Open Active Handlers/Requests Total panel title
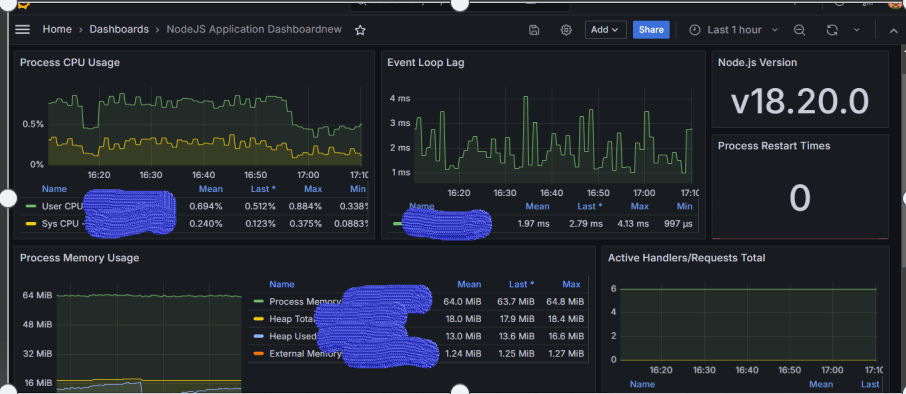This screenshot has height=394, width=906. [x=687, y=258]
